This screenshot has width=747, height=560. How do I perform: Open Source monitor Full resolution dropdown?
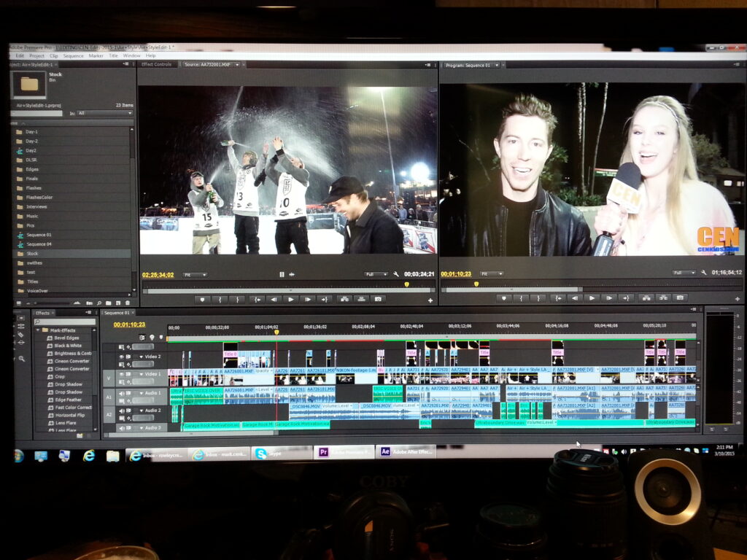(376, 274)
